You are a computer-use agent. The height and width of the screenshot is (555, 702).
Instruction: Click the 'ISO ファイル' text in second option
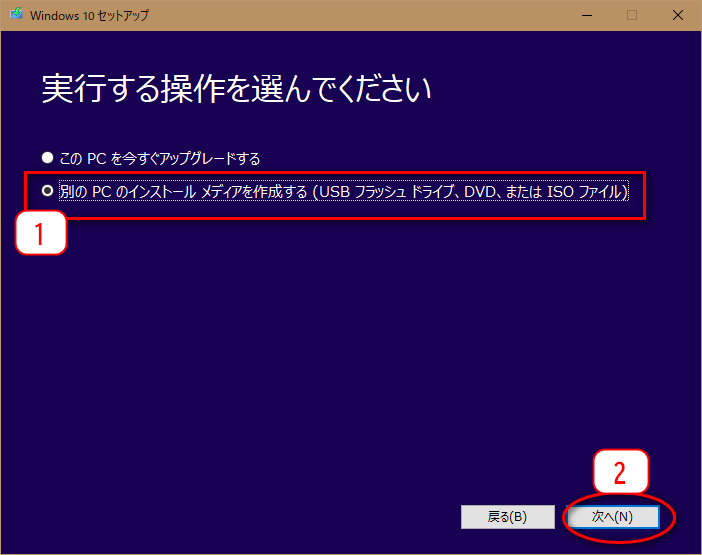[586, 190]
